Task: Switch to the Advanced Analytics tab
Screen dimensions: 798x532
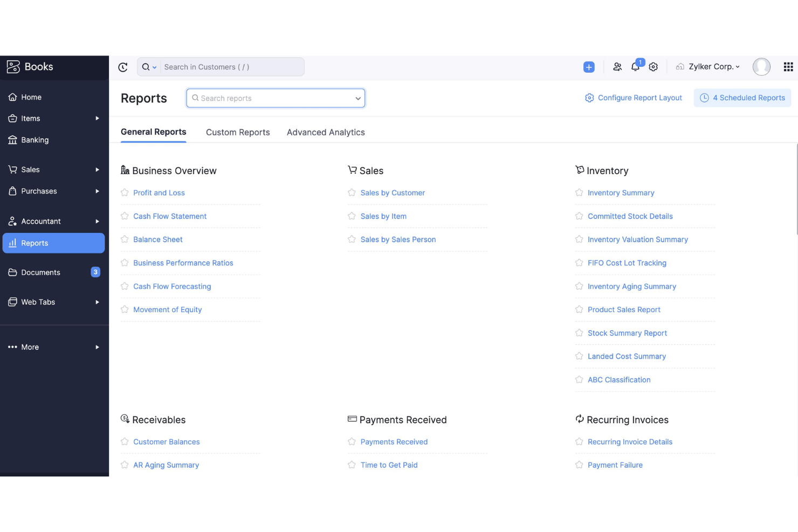Action: pyautogui.click(x=326, y=133)
